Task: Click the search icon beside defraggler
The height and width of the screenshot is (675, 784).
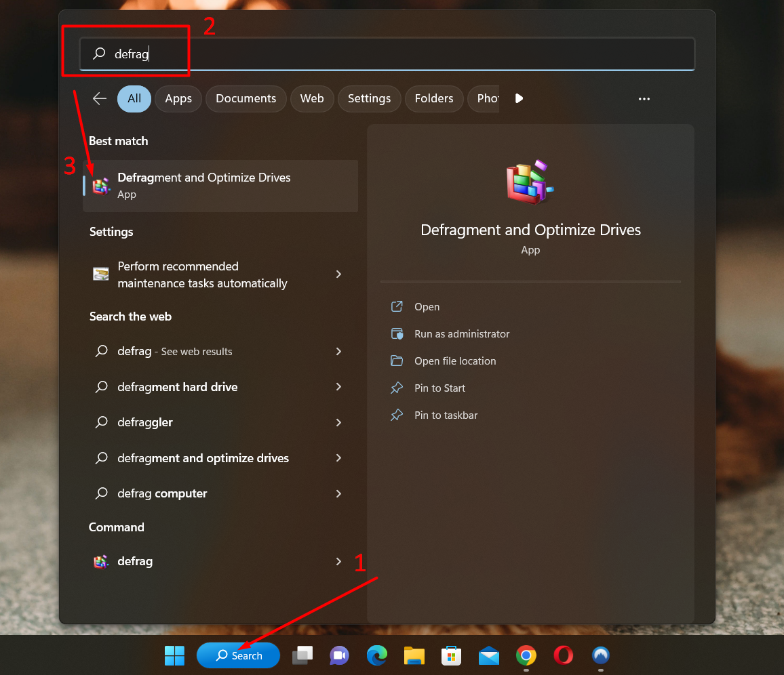Action: pos(102,422)
